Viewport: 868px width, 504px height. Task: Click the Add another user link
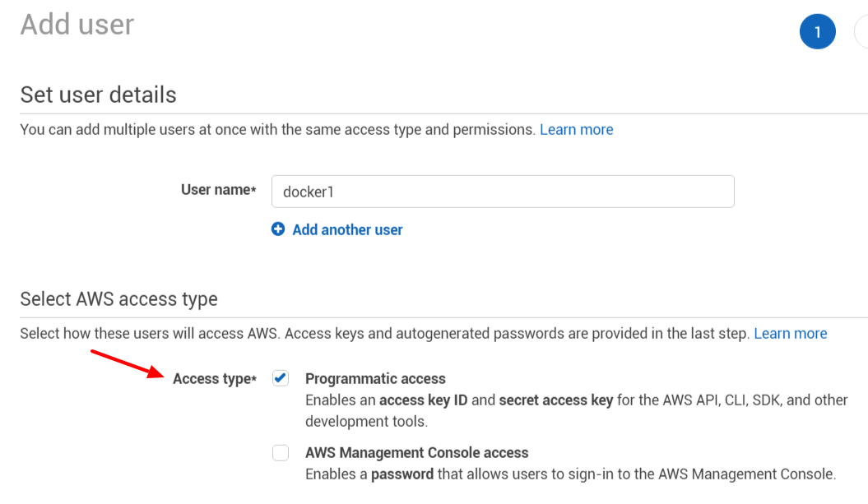coord(347,230)
